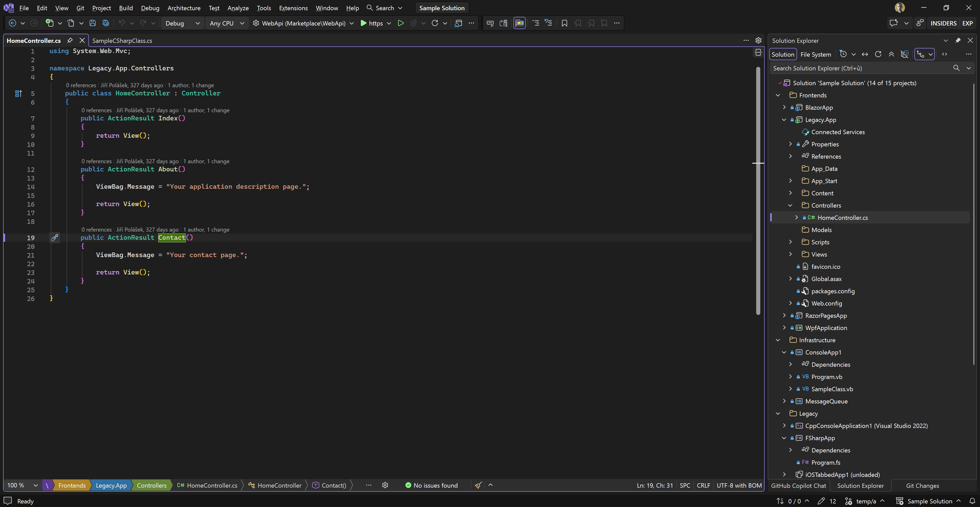The width and height of the screenshot is (980, 507).
Task: Toggle Show All Files in Solution Explorer
Action: click(x=905, y=54)
